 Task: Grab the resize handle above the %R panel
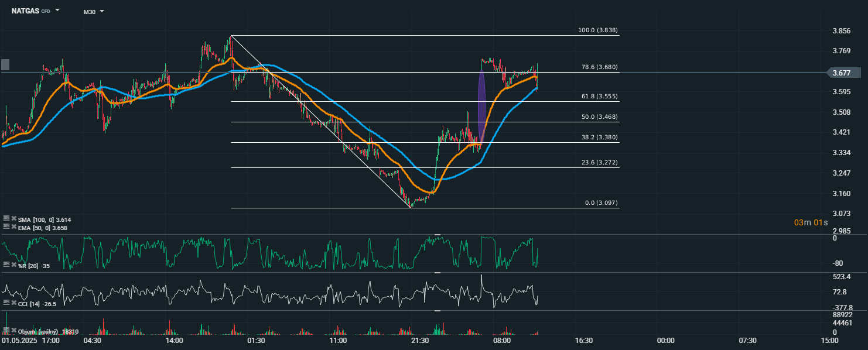click(437, 235)
